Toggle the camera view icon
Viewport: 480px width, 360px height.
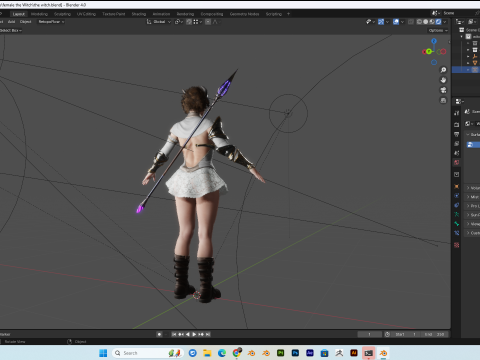[443, 90]
